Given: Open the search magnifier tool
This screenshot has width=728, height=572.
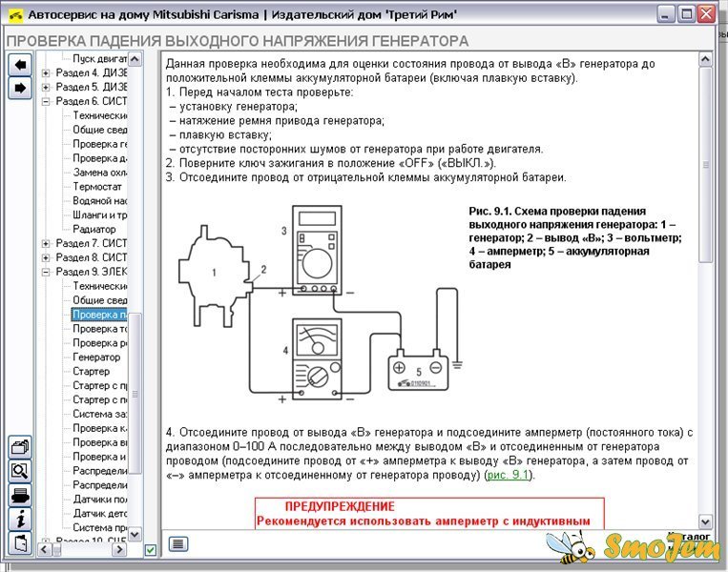Looking at the screenshot, I should (19, 470).
